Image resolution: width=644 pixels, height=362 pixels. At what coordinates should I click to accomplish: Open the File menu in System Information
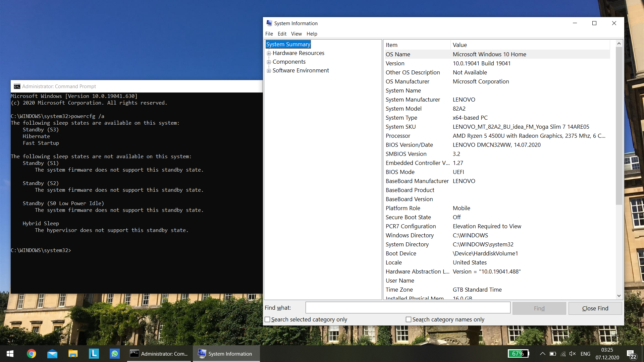point(269,34)
